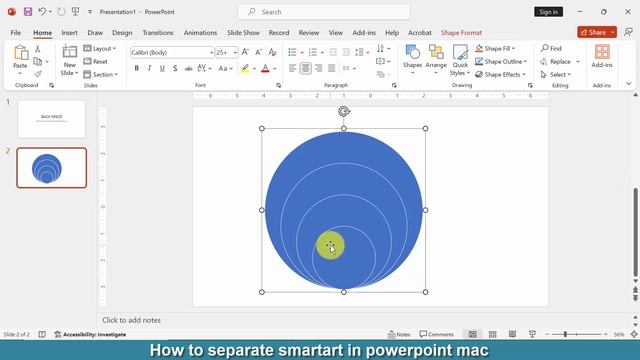This screenshot has height=360, width=640.
Task: Apply text shadow S icon
Action: (175, 69)
